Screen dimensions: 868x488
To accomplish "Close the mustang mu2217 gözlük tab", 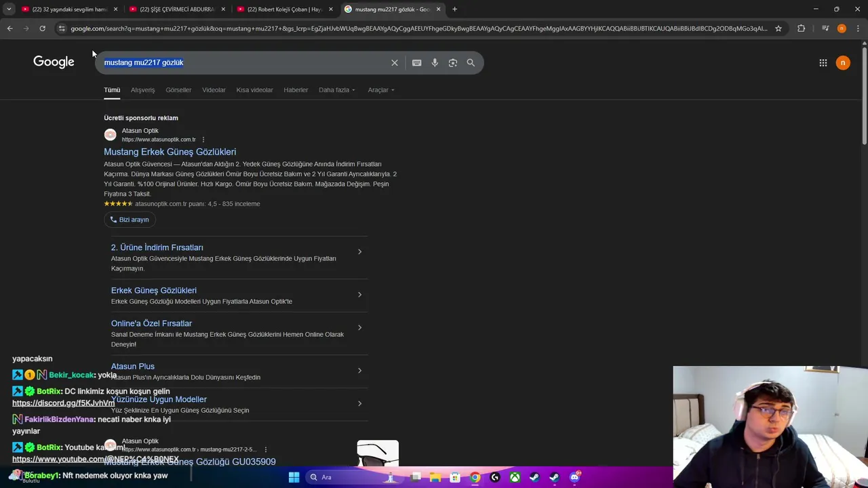I will click(x=438, y=9).
